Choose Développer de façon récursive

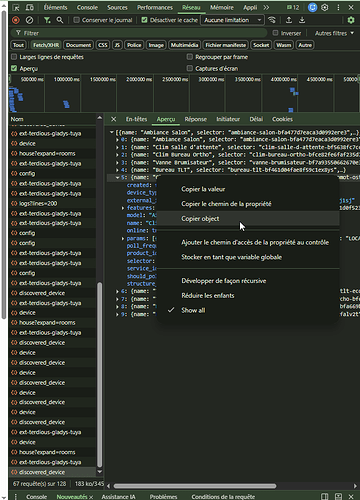pos(248,281)
